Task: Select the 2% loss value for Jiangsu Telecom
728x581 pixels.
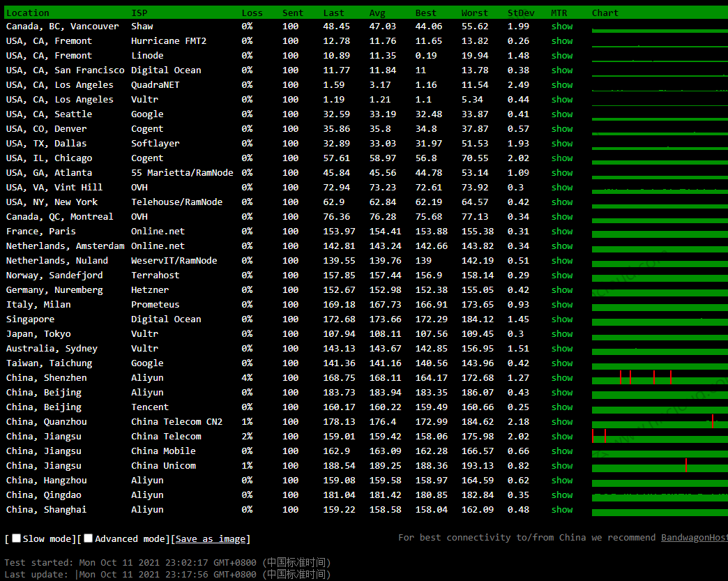Action: (x=247, y=436)
